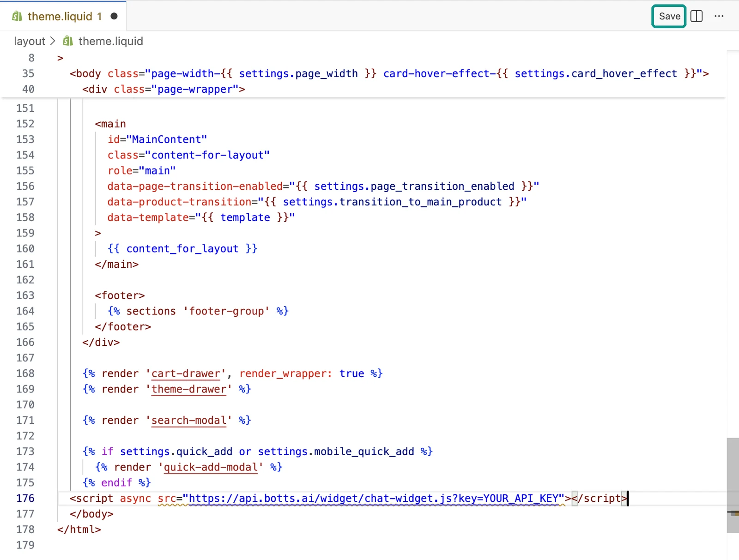Click the sticky body tag line 35

pyautogui.click(x=389, y=73)
